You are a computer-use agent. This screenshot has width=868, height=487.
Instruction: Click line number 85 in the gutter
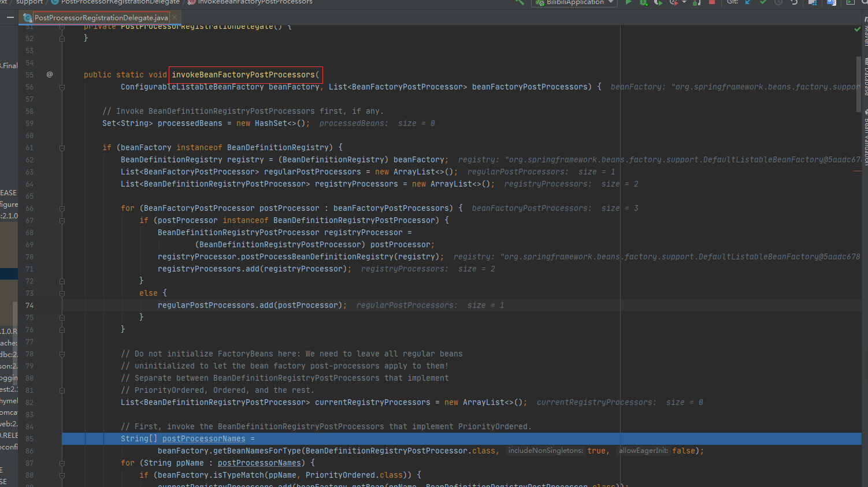(29, 439)
